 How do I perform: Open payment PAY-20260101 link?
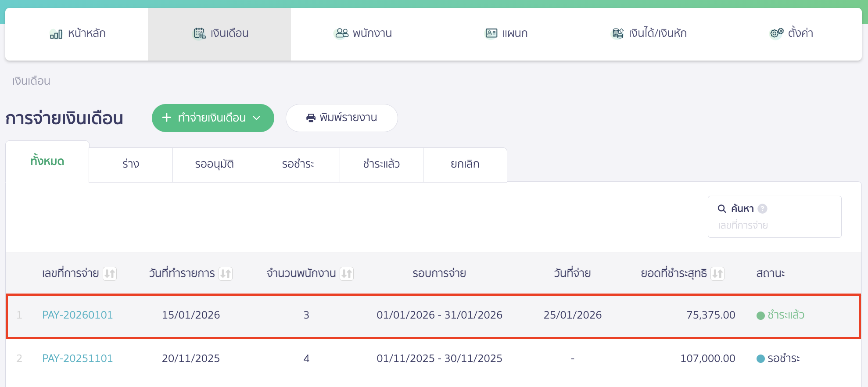pos(78,315)
